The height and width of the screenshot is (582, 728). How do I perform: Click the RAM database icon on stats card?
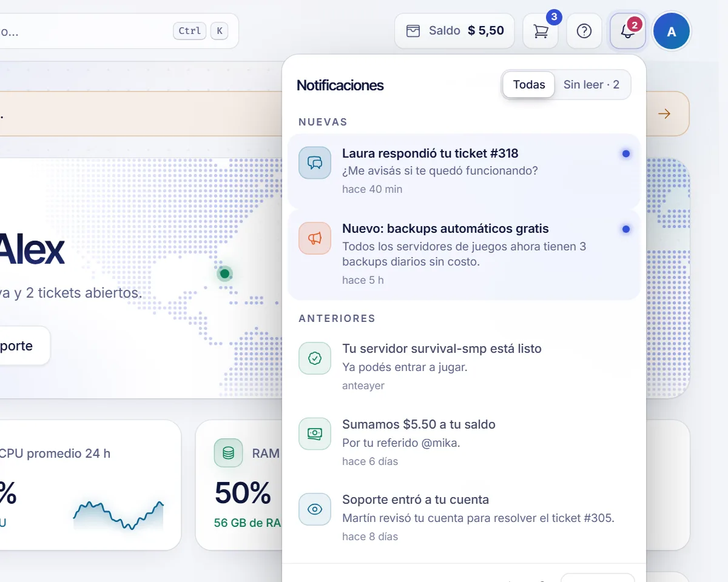pos(229,453)
